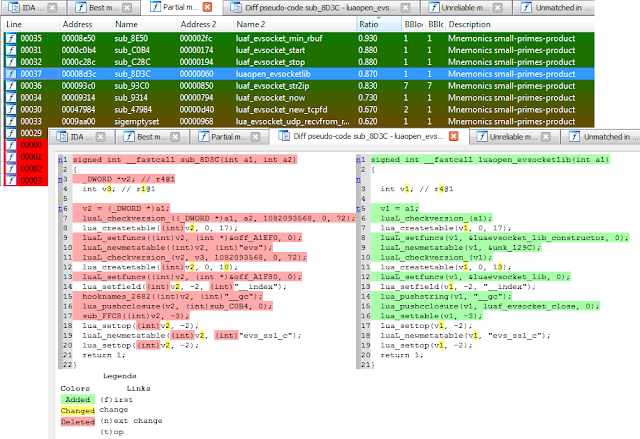Click left signature line sub_8D3C
640x439 pixels.
coord(185,160)
